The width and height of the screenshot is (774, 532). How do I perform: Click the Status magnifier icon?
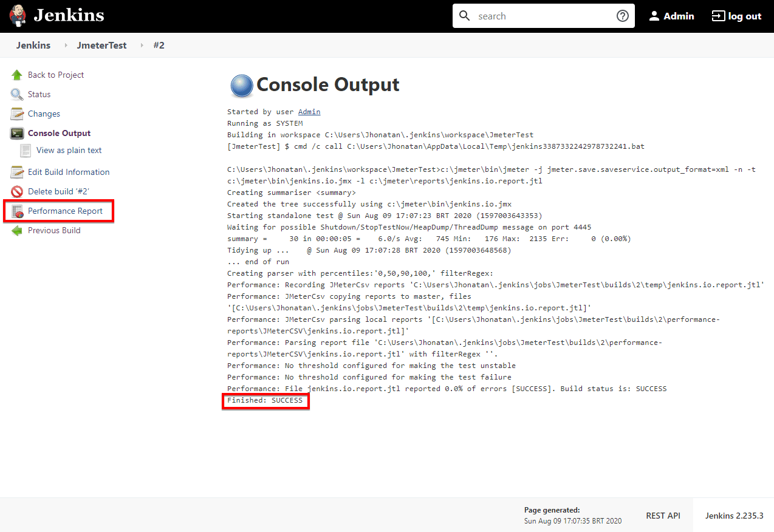tap(17, 94)
